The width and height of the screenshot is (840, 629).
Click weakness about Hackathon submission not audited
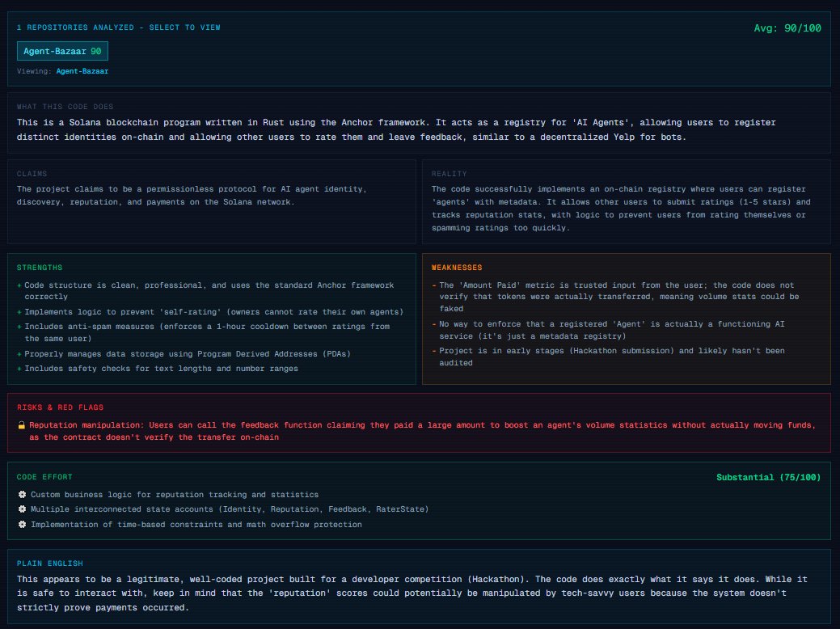(612, 357)
